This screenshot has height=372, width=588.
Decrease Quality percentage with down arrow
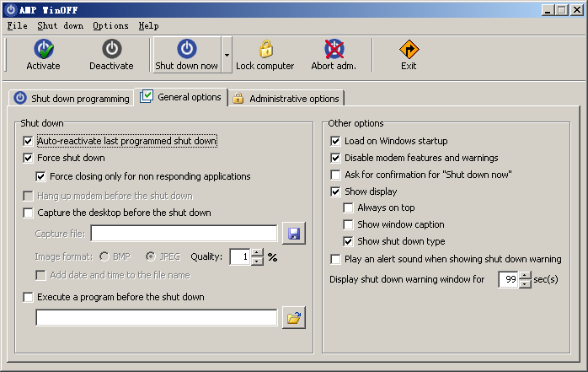pyautogui.click(x=257, y=261)
